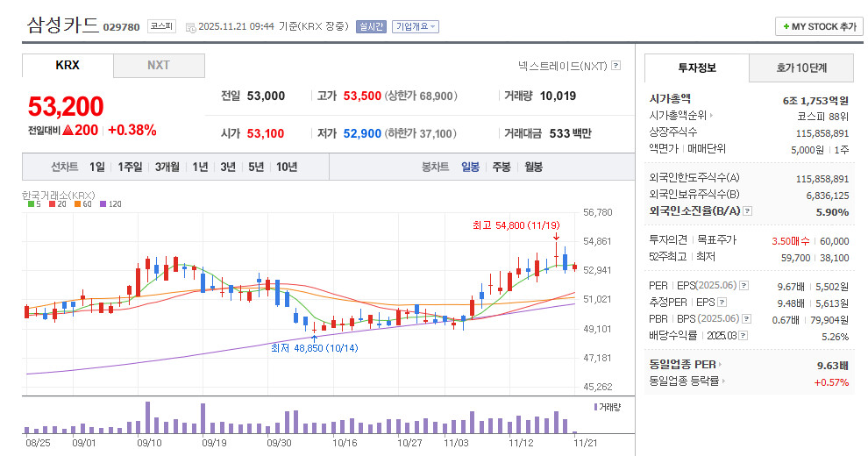This screenshot has width=868, height=456.
Task: Click the 코스피 market badge
Action: pos(161,26)
